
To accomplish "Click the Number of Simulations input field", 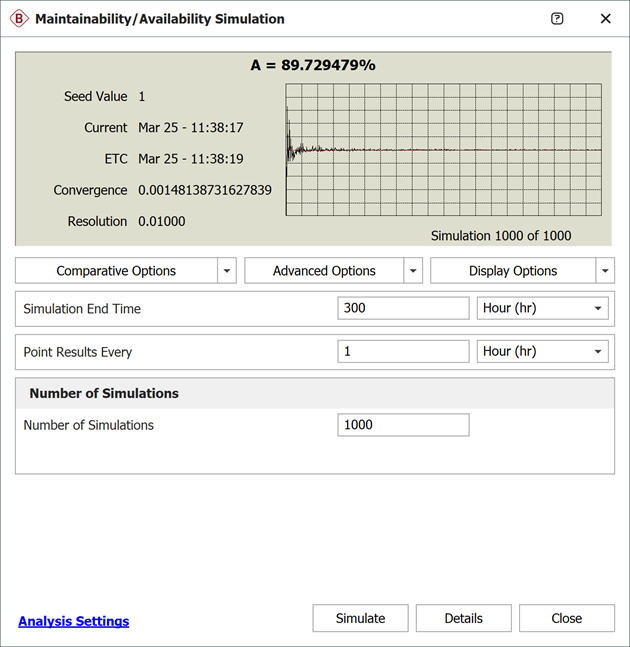I will click(403, 425).
